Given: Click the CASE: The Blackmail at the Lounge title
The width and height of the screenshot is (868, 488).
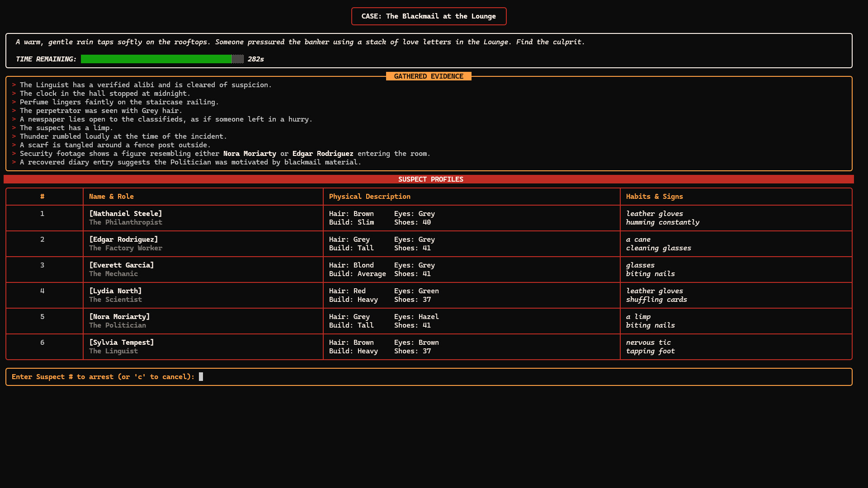Looking at the screenshot, I should 428,16.
